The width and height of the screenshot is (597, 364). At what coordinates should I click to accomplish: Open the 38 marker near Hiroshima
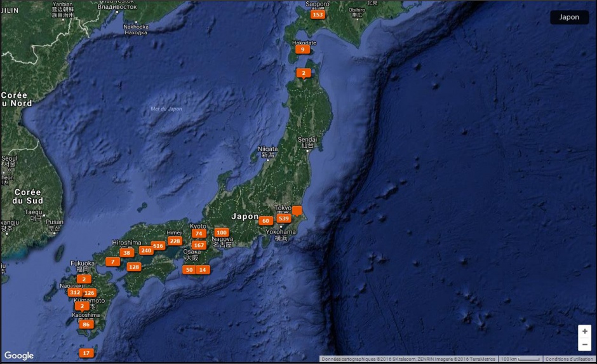127,252
